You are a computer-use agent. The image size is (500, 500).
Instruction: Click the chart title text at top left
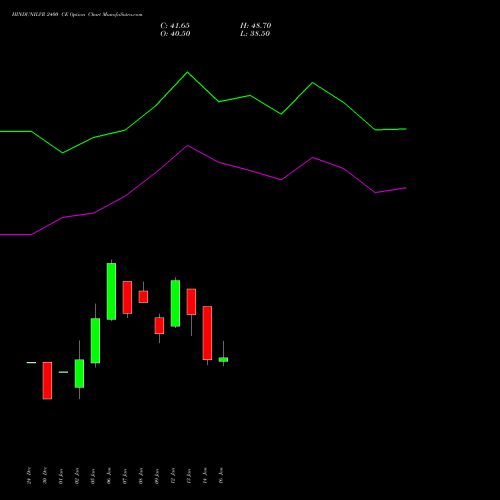click(x=77, y=15)
